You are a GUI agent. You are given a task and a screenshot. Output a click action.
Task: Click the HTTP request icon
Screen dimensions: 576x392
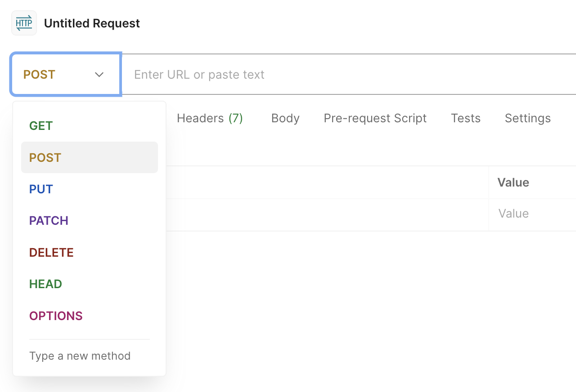tap(24, 23)
